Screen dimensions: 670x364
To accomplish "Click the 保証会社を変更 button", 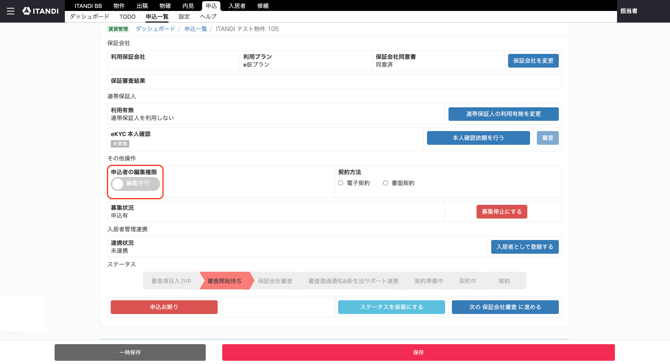I will (x=533, y=61).
